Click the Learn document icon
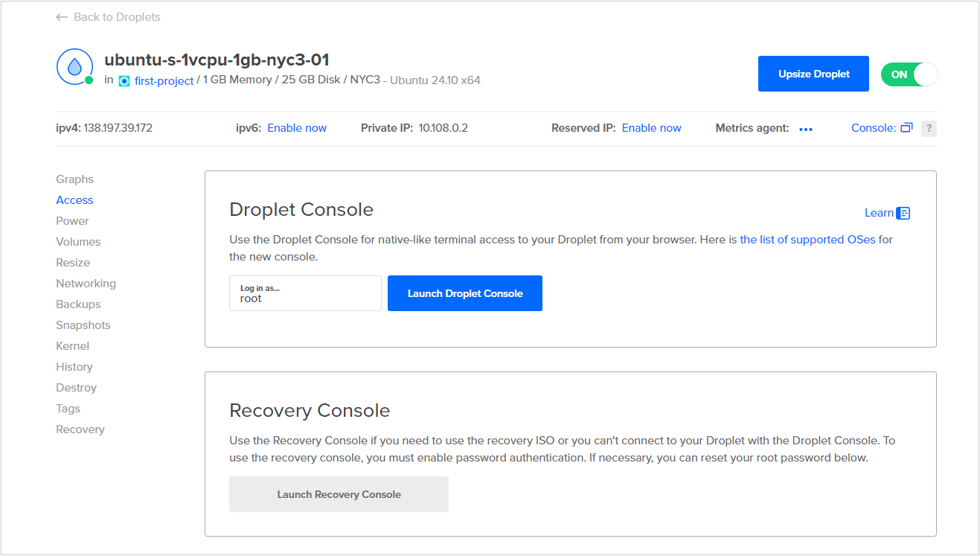The image size is (980, 556). 903,213
